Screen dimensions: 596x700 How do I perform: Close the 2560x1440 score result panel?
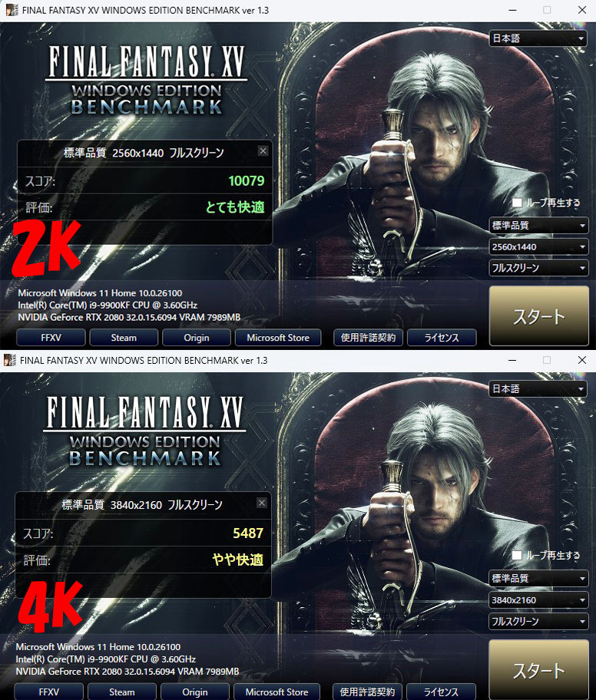263,151
